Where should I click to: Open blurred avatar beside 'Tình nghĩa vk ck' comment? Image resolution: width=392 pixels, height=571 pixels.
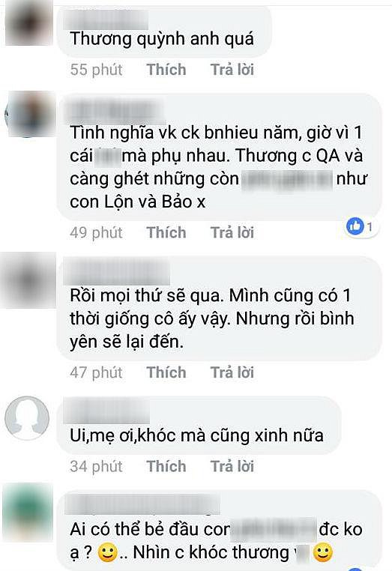point(30,115)
